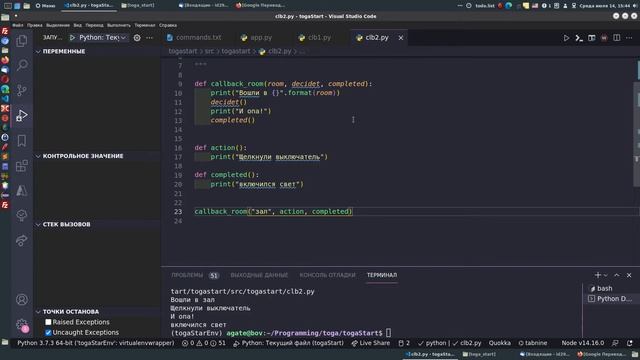Click the feedback icon in status bar
Screen dimensions: 640x360
point(615,343)
